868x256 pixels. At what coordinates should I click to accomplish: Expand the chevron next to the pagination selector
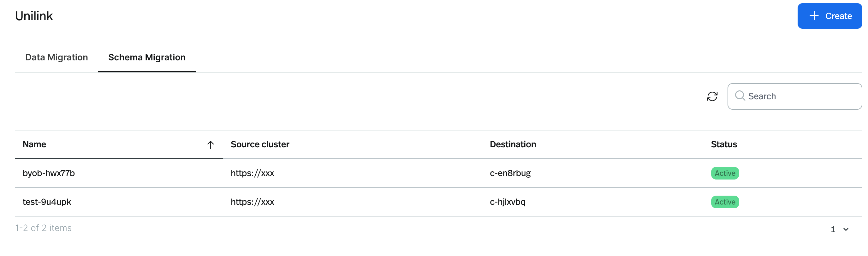click(846, 229)
